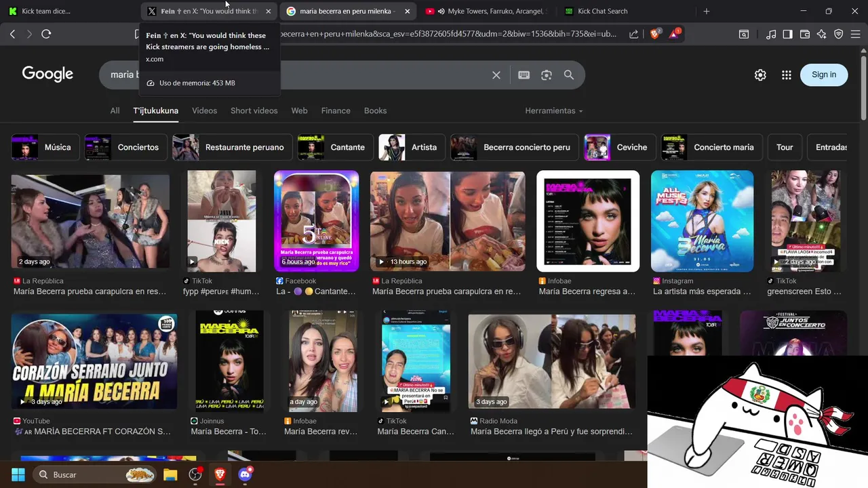Open the on-screen keyboard input tool
The width and height of the screenshot is (868, 488).
click(x=524, y=75)
